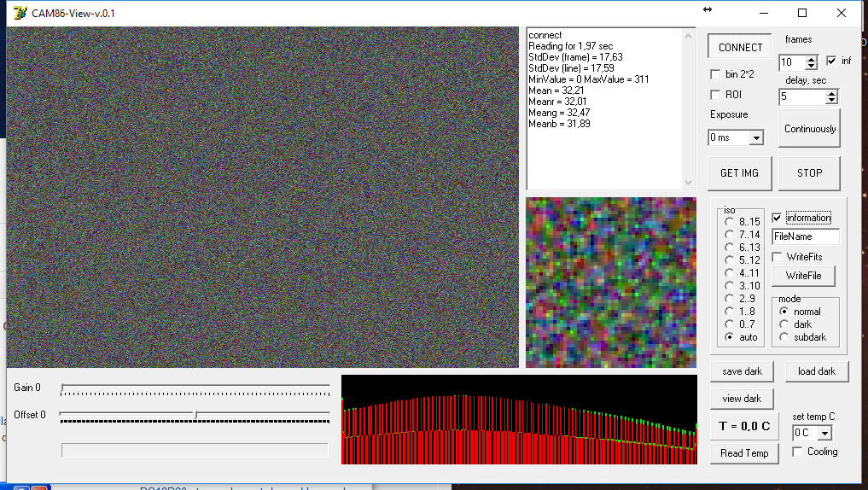Open the Exposure 0 ms dropdown
This screenshot has width=868, height=490.
point(756,137)
